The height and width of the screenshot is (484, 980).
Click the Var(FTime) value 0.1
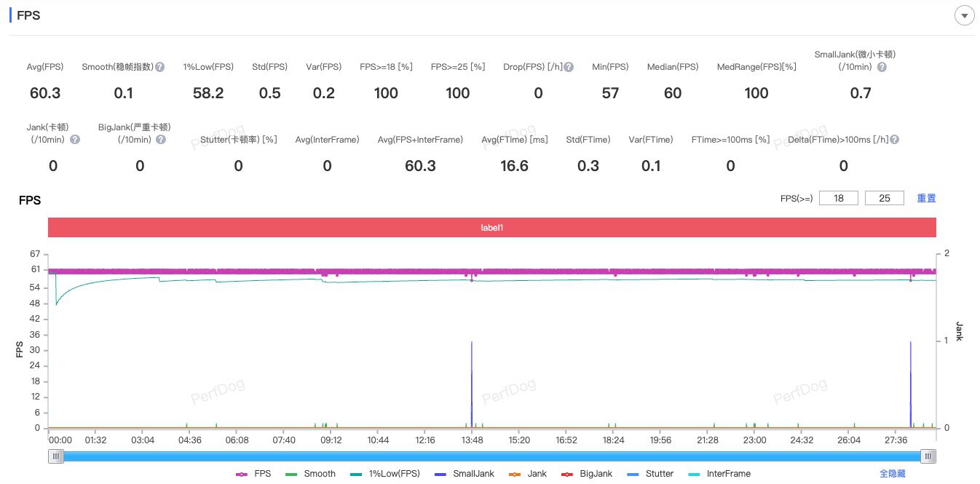click(x=651, y=166)
